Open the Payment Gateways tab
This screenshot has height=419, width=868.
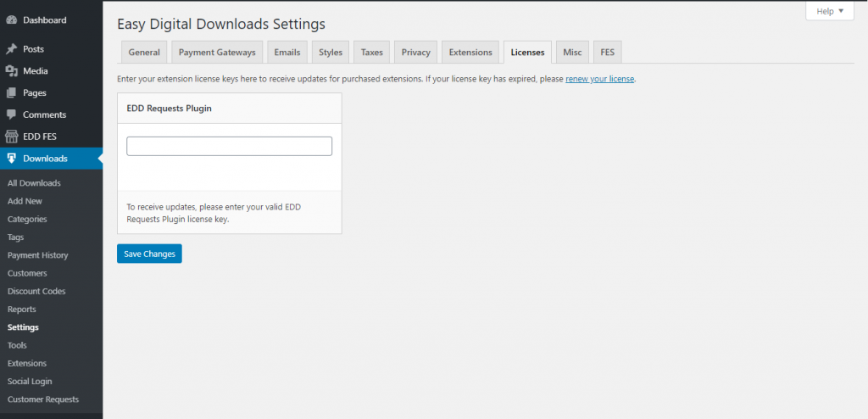[217, 52]
